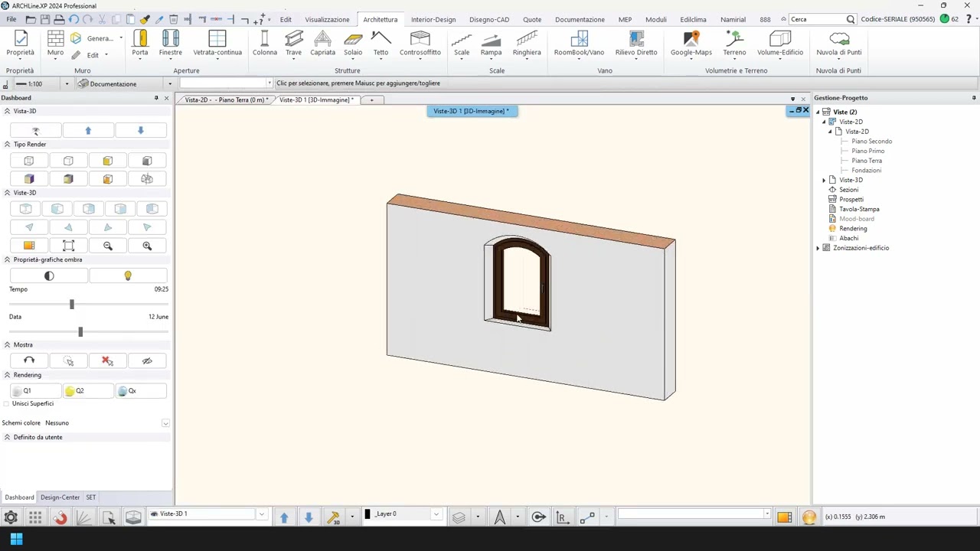Viewport: 980px width, 551px height.
Task: Open the Controsoffitto ceiling tool
Action: click(x=420, y=43)
